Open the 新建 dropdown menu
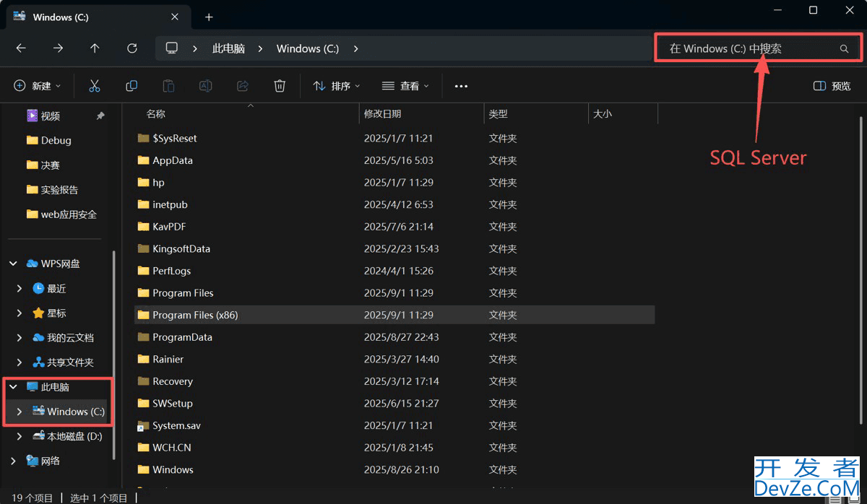This screenshot has height=504, width=867. (38, 85)
